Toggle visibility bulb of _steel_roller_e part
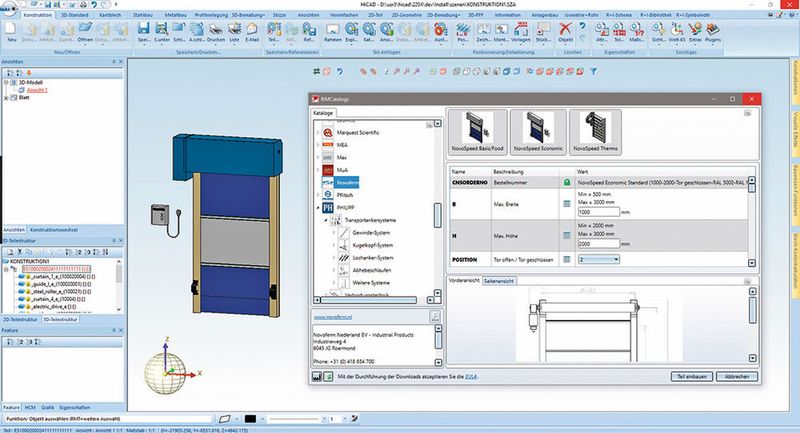The height and width of the screenshot is (433, 800). [29, 292]
